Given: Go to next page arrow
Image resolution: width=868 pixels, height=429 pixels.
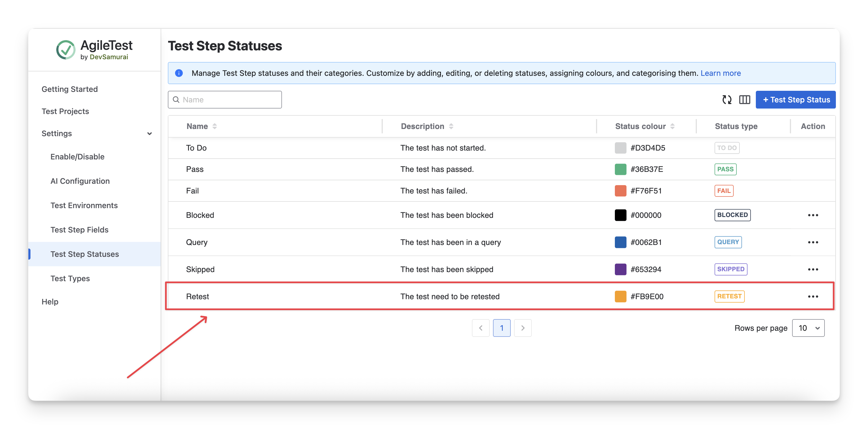Looking at the screenshot, I should point(523,328).
